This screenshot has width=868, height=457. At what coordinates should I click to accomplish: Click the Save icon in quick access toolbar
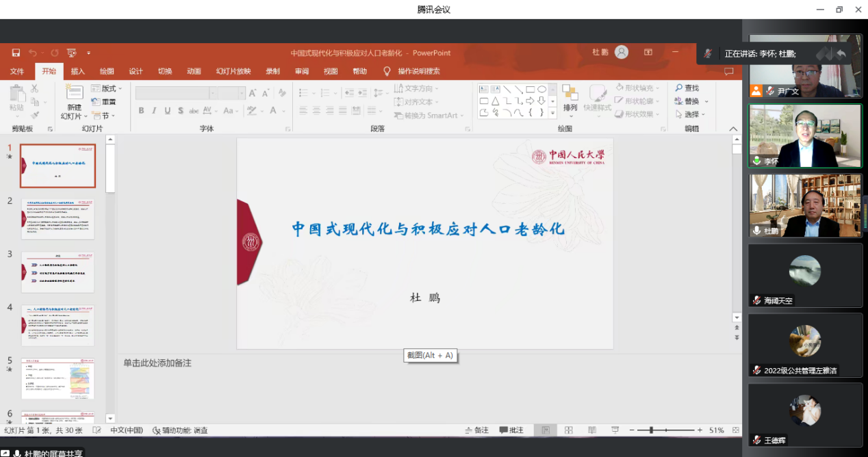pos(16,53)
